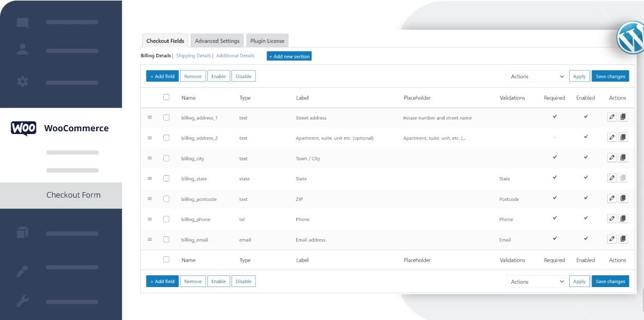The image size is (644, 320).
Task: Check the billing_address_2 row checkbox
Action: (167, 138)
